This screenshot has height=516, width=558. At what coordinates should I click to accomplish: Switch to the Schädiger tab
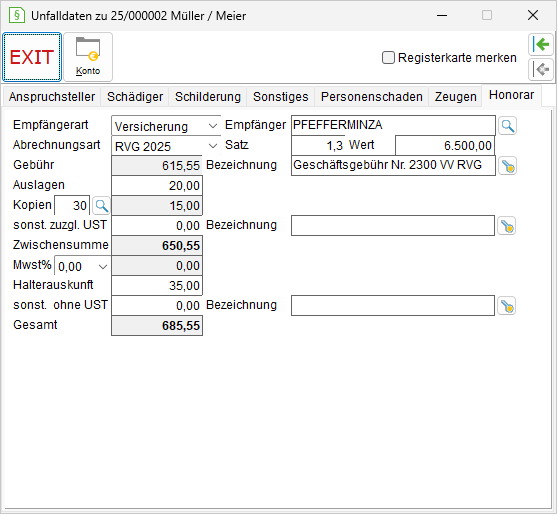(x=135, y=97)
